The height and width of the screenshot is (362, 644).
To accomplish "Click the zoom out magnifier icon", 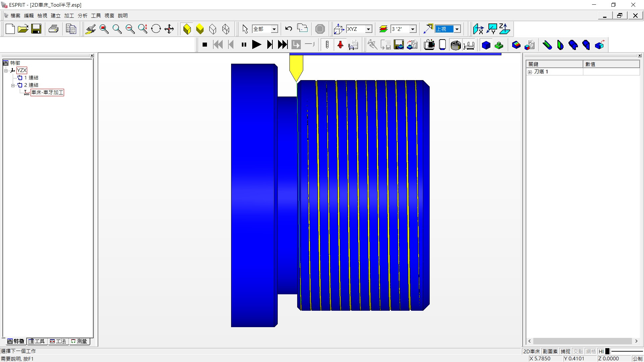I will pyautogui.click(x=130, y=29).
